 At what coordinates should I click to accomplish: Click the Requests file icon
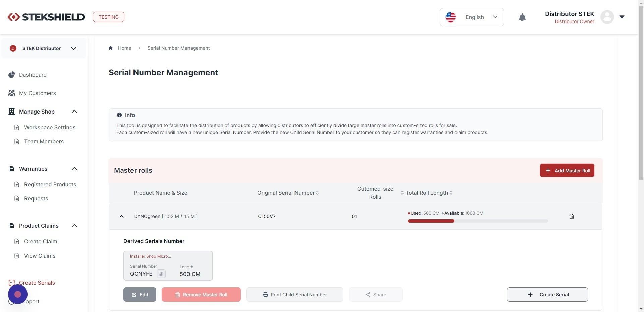(17, 198)
